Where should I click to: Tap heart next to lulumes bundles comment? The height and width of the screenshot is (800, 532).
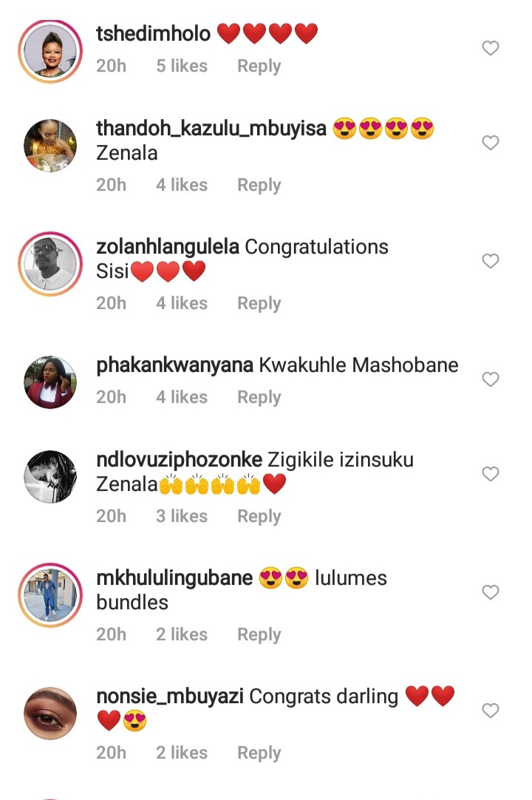pos(490,591)
